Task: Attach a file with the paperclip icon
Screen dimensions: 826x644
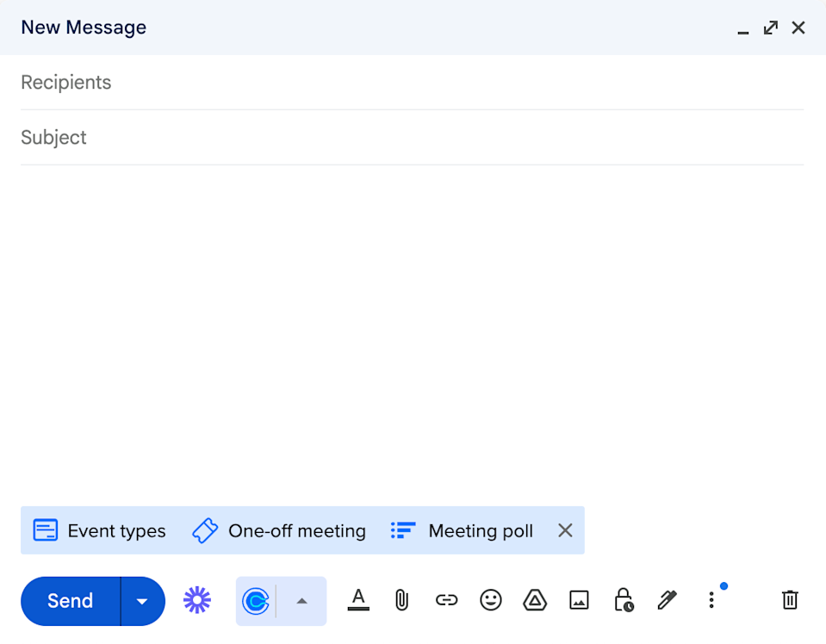Action: 401,600
